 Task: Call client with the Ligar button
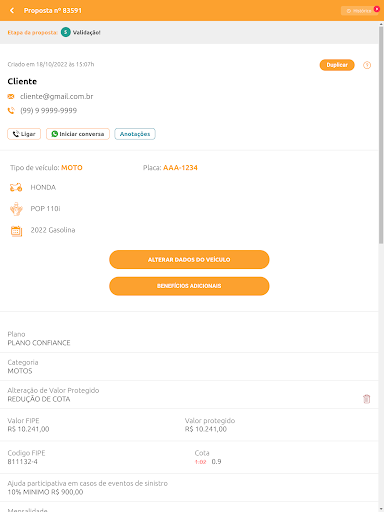pos(24,134)
